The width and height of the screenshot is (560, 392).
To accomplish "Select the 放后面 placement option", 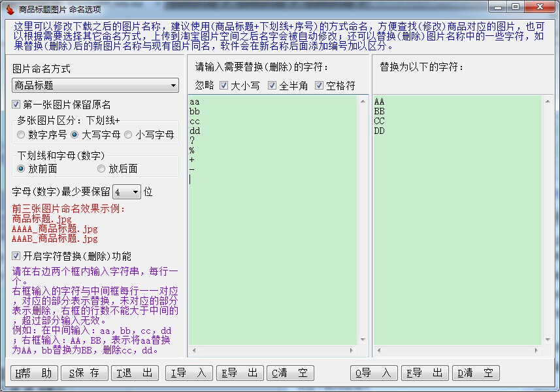I will [101, 169].
